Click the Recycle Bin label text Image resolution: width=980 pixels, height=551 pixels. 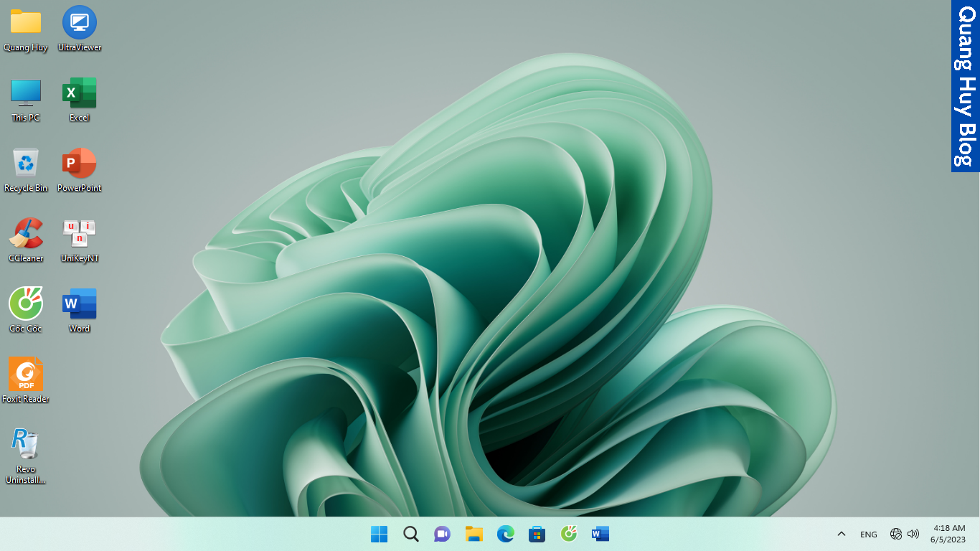[26, 188]
